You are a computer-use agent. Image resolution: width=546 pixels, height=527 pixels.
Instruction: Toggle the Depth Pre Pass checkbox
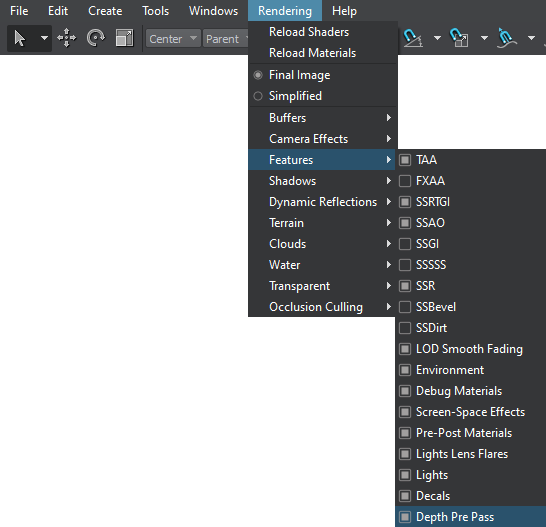(405, 517)
